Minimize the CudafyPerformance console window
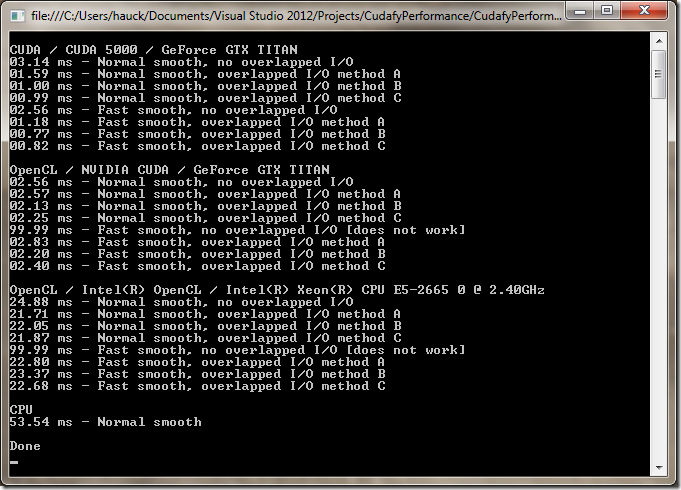The height and width of the screenshot is (490, 681). (580, 11)
